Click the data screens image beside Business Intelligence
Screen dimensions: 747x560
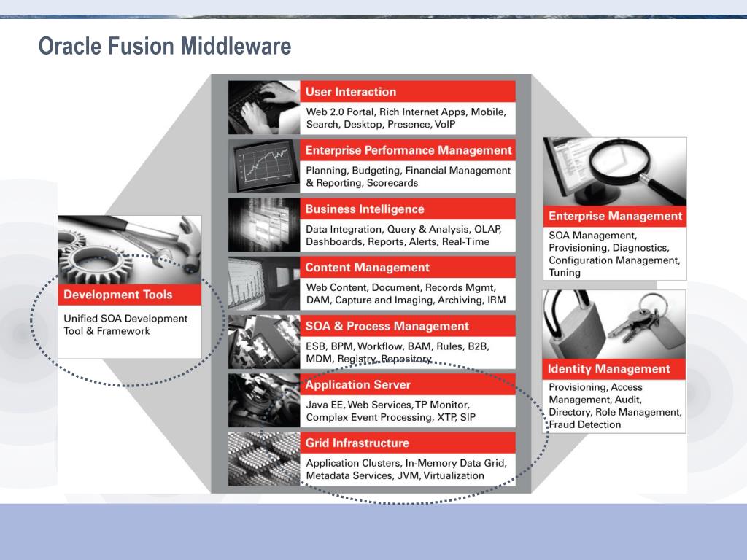[x=264, y=225]
